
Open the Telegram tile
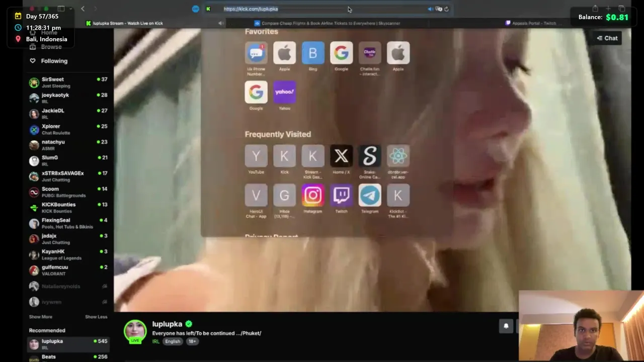(370, 196)
